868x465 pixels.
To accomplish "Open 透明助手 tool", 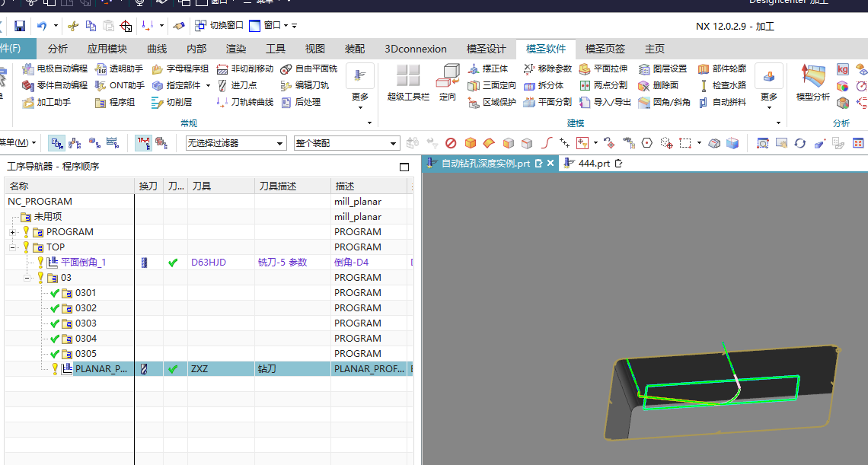I will pyautogui.click(x=119, y=68).
